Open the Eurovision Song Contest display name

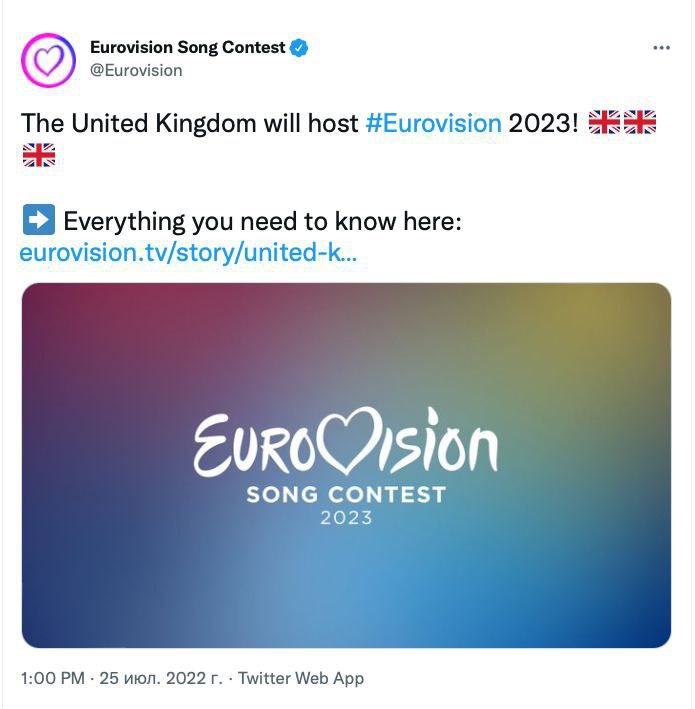pyautogui.click(x=187, y=47)
